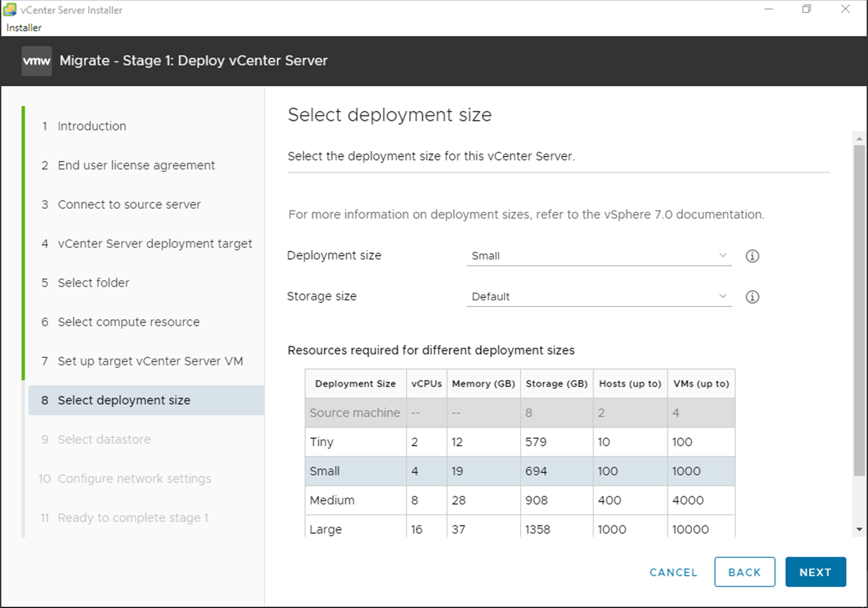Click the Storage (GB) column header
The height and width of the screenshot is (608, 868).
(x=557, y=383)
